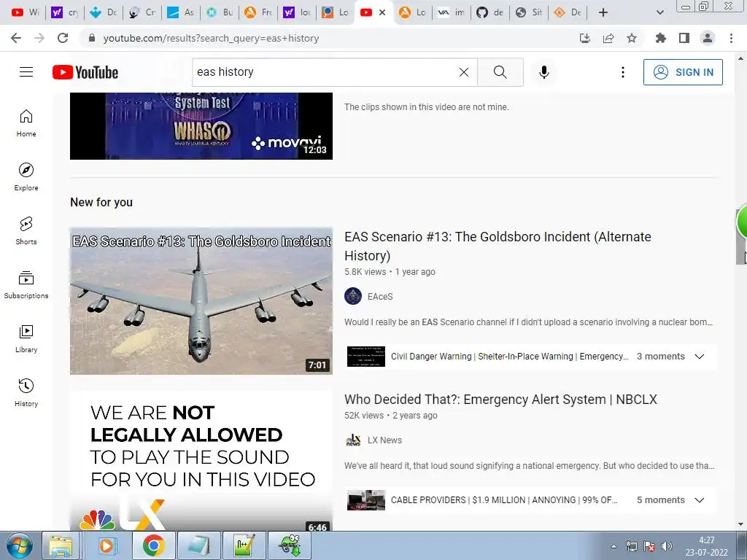Open History in the sidebar
Image resolution: width=747 pixels, height=560 pixels.
(x=26, y=393)
